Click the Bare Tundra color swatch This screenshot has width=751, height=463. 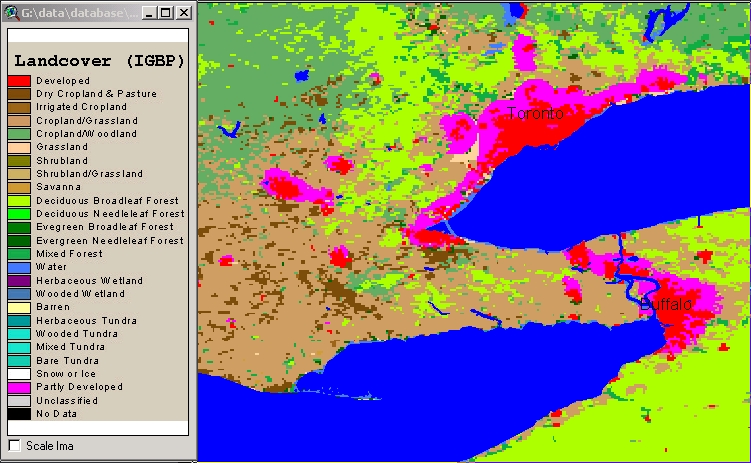pyautogui.click(x=19, y=361)
